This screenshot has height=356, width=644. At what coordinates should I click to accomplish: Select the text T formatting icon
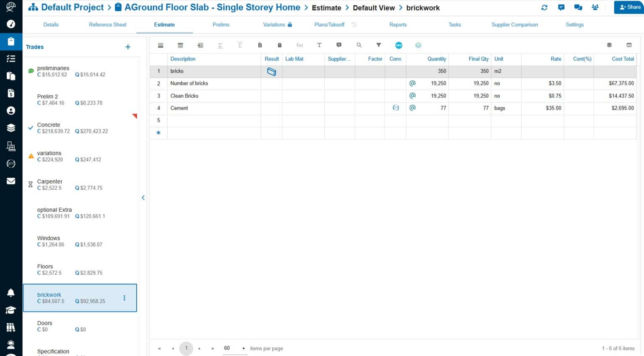pos(319,45)
